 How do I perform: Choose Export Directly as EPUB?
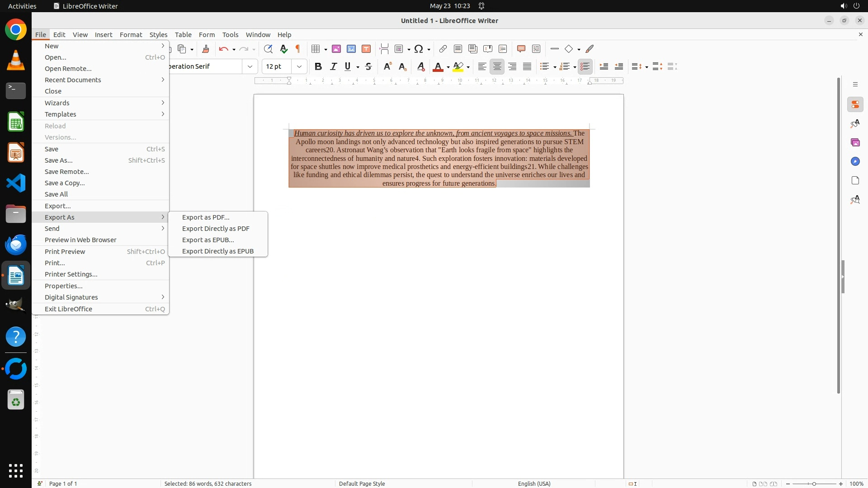[217, 251]
